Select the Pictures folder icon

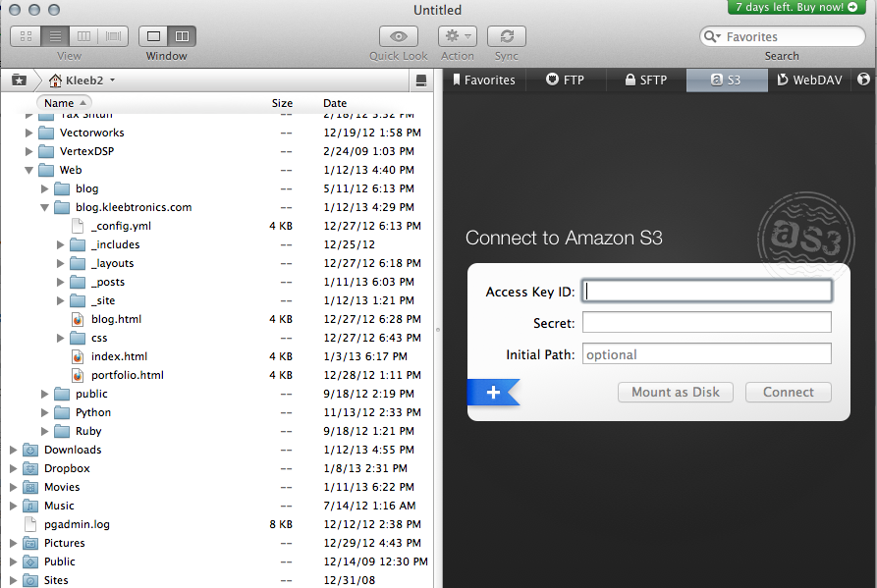(x=30, y=543)
